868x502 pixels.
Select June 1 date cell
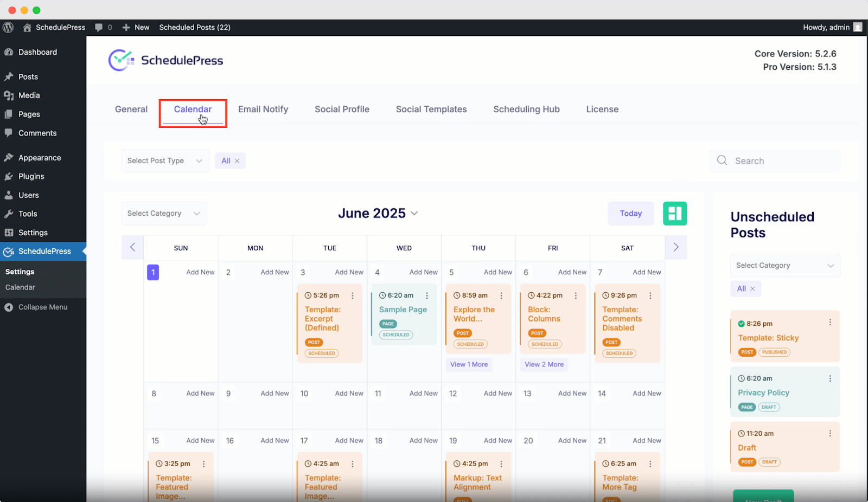point(153,272)
